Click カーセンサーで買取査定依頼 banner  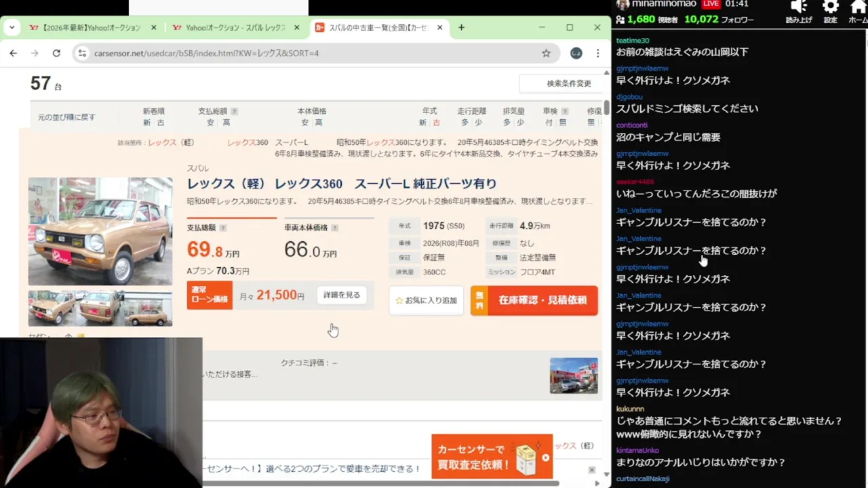click(x=492, y=457)
